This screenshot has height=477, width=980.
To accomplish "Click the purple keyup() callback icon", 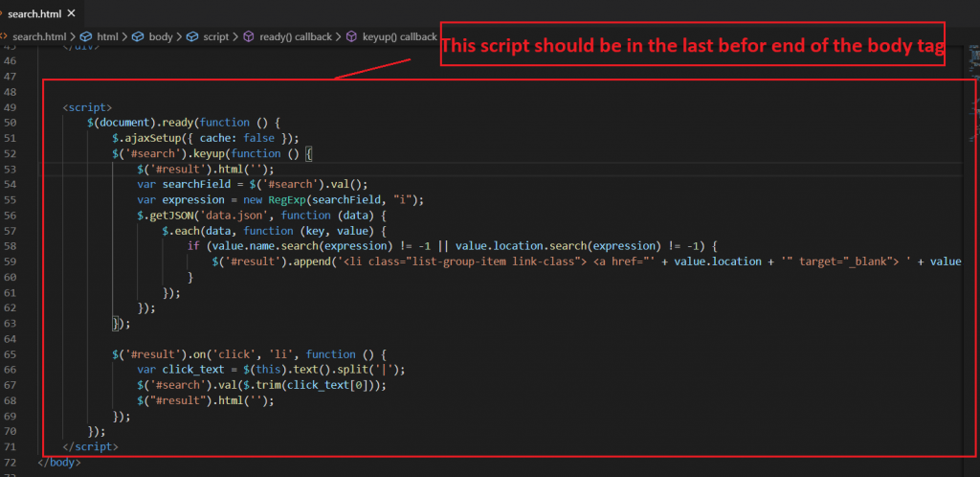I will click(x=350, y=36).
